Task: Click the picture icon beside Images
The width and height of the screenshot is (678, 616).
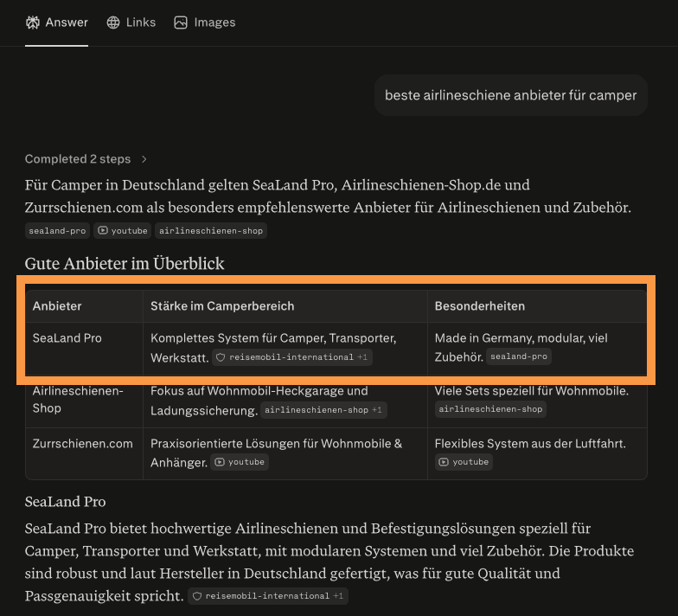Action: [x=181, y=22]
